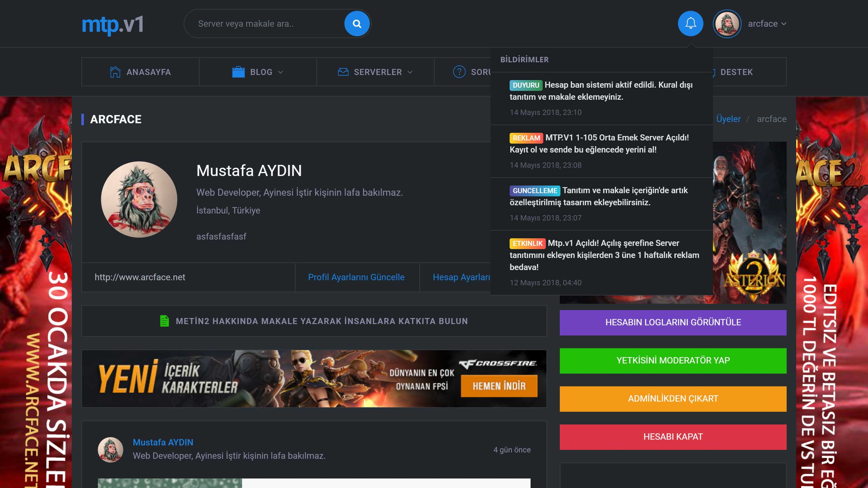Click the '4 gün önce' post timestamp

[x=512, y=450]
